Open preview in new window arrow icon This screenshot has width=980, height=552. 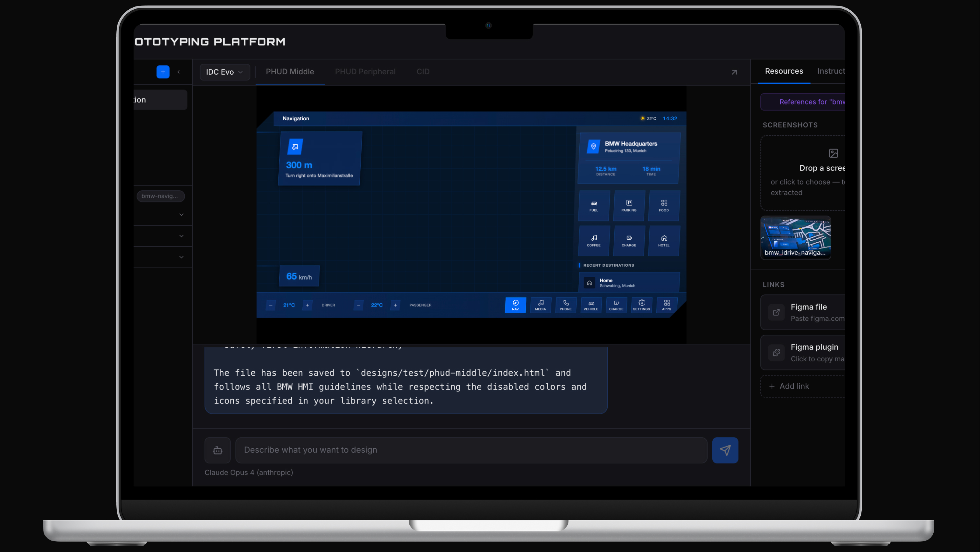(734, 72)
